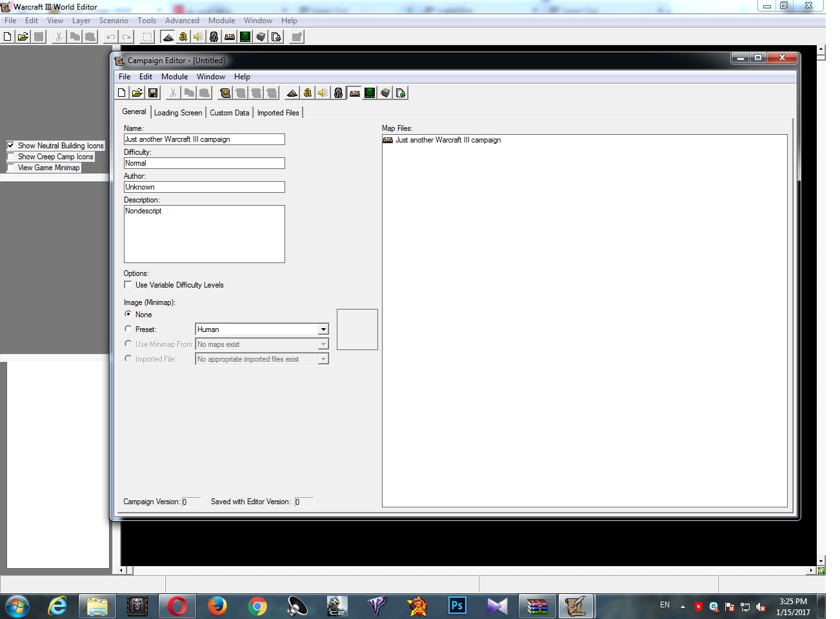Open the Windows Start menu
Viewport: 840px width, 619px height.
tap(17, 606)
